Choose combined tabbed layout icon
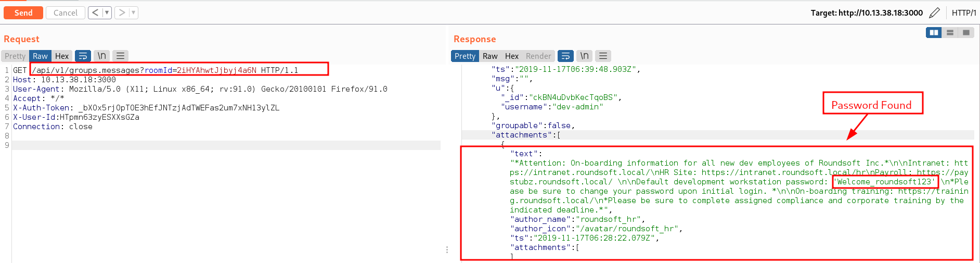This screenshot has width=980, height=263. click(966, 32)
